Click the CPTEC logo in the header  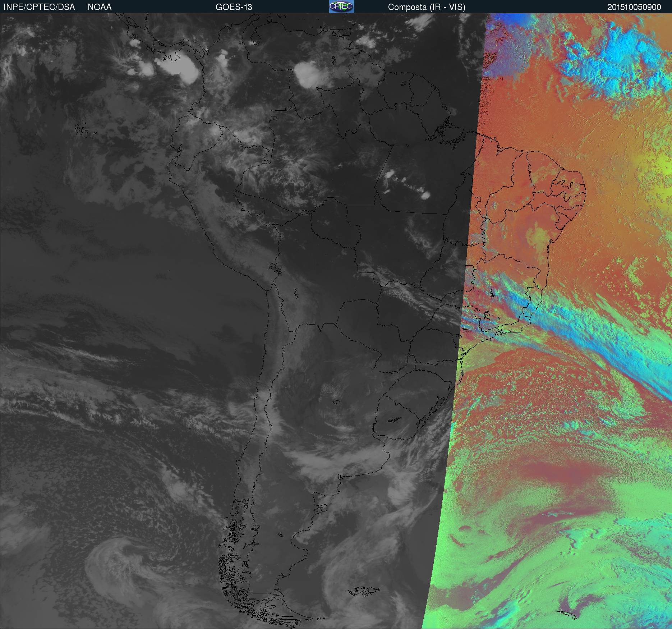(341, 6)
